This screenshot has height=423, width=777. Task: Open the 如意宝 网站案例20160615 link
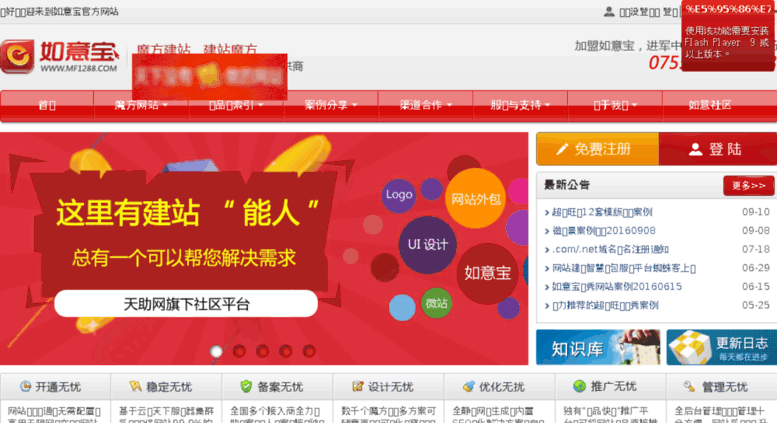(x=616, y=287)
